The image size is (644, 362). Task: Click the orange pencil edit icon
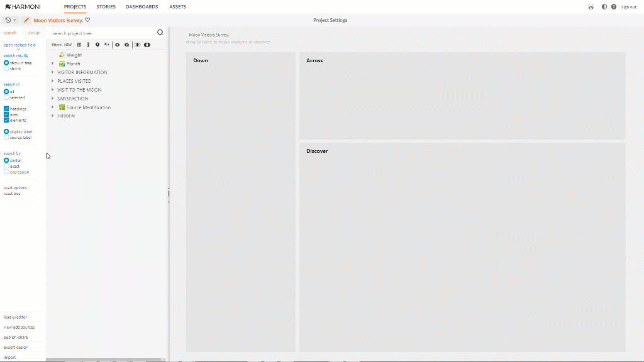26,20
